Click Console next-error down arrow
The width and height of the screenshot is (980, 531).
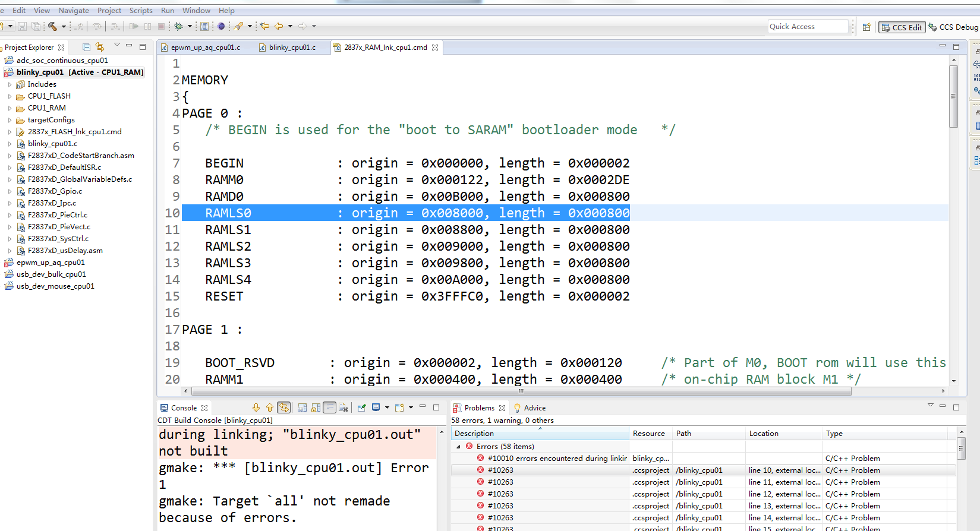[256, 407]
